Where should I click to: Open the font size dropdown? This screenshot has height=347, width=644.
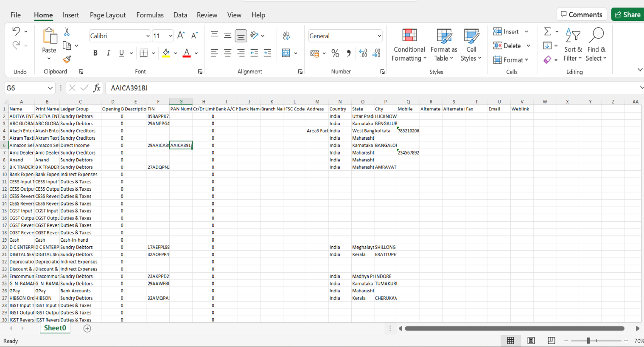coord(171,36)
